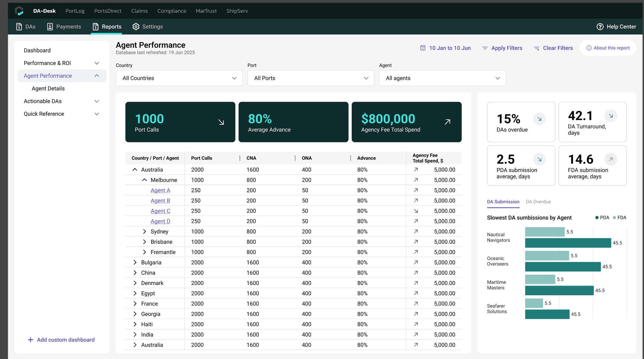
Task: Click the Payments icon in navigation
Action: click(50, 27)
